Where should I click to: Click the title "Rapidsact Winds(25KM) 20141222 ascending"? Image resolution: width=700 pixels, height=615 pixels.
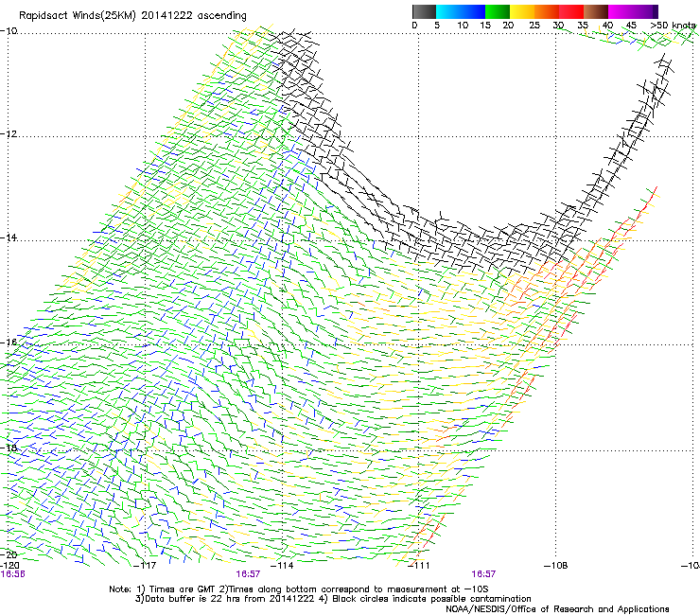point(132,16)
